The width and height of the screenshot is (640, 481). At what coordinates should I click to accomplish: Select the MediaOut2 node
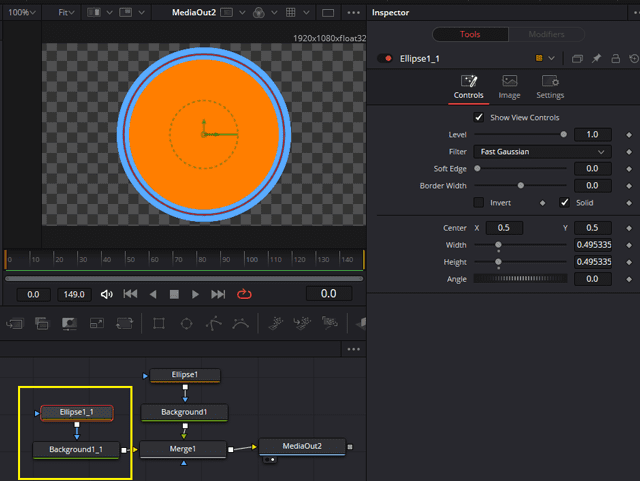(302, 446)
